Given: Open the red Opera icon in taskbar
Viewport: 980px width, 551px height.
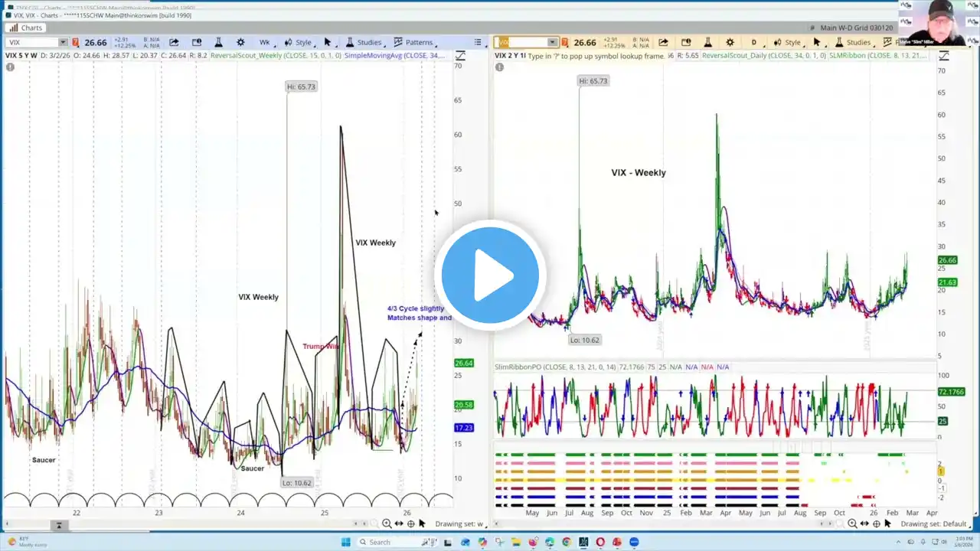Looking at the screenshot, I should pos(600,542).
